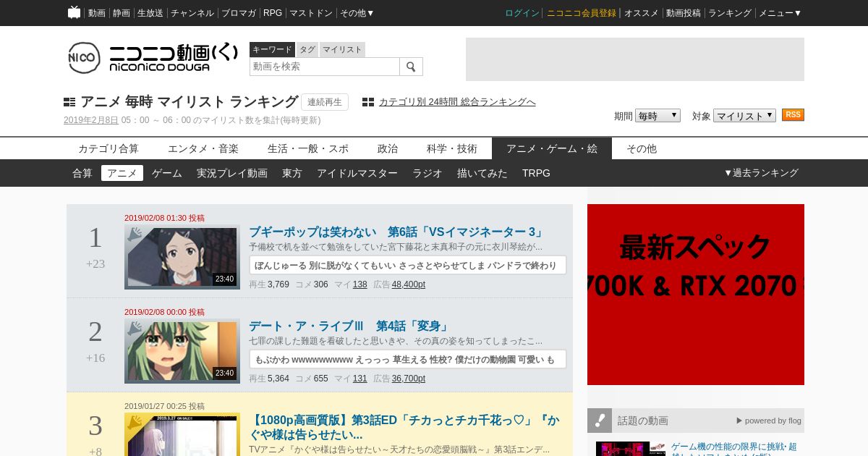
Task: Select the キーワード search mode tab
Action: [272, 49]
